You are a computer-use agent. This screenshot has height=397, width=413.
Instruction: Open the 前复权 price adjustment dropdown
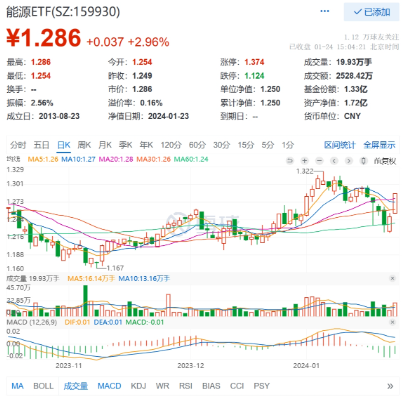[x=385, y=161]
